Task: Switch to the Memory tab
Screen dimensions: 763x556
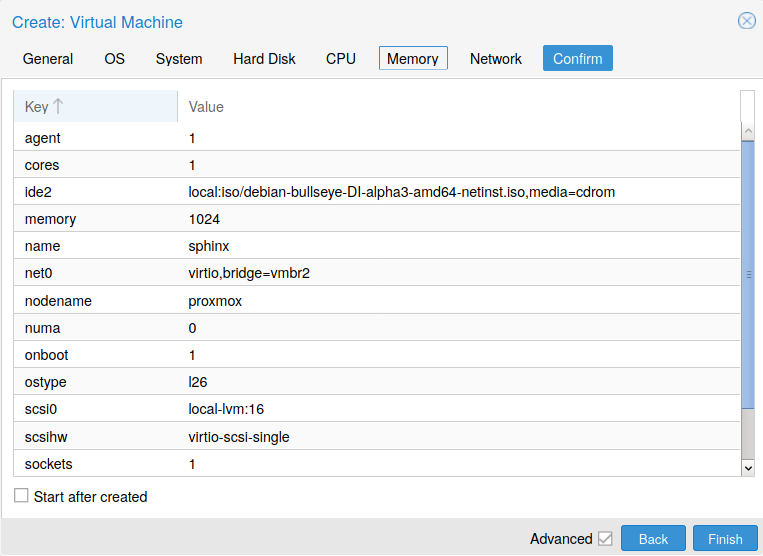Action: [413, 59]
